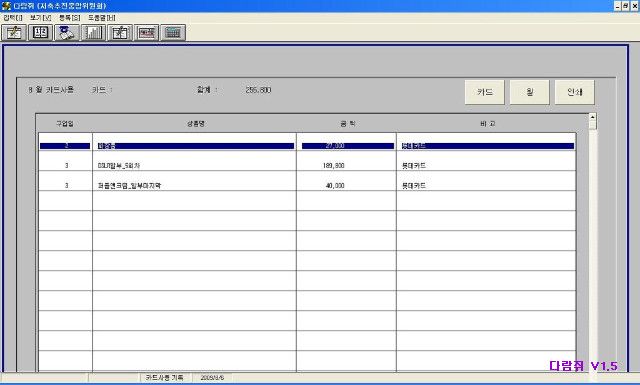
Task: Click the 카드사용 기록 status bar entry
Action: click(x=164, y=378)
